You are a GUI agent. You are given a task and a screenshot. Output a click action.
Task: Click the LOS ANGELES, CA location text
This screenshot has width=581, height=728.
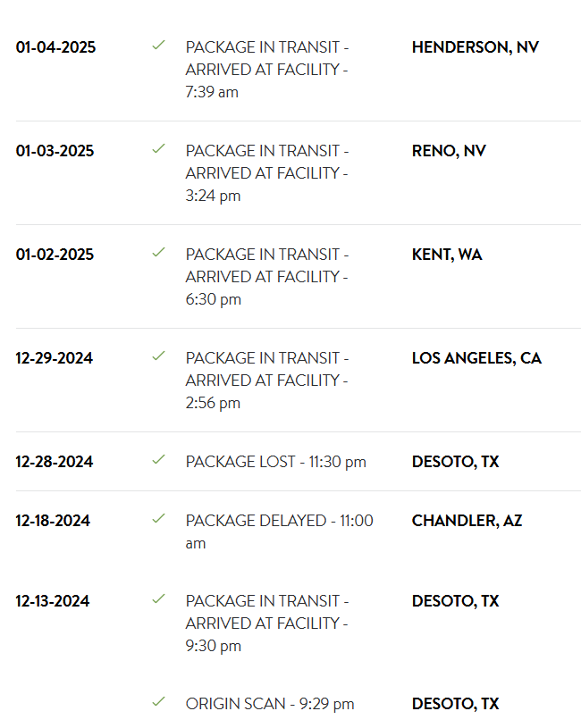click(476, 358)
